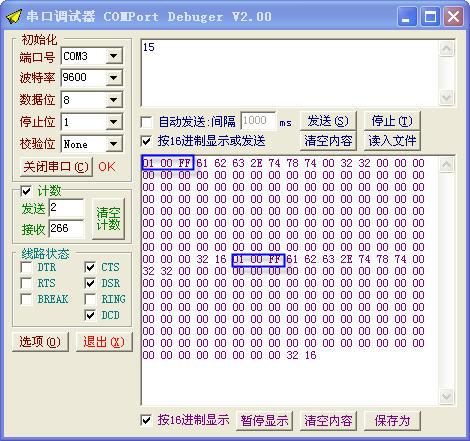Screen dimensions: 470x441
Task: Click the 读入文件 load file button
Action: (x=392, y=141)
